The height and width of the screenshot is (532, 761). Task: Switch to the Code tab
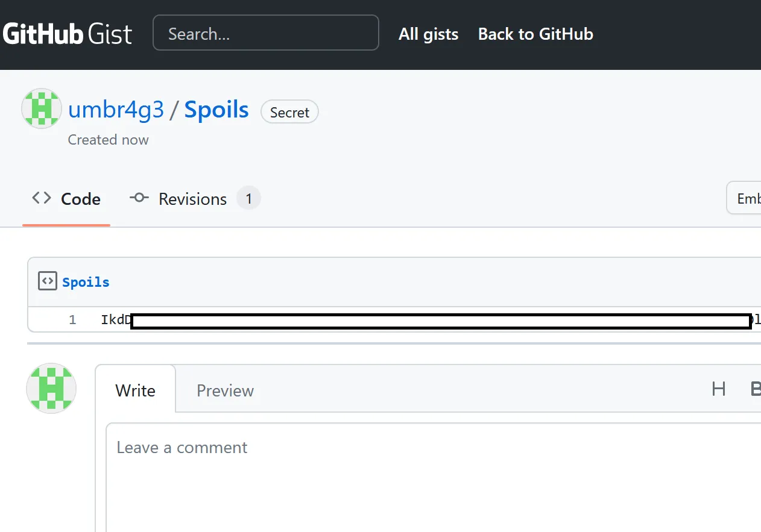pos(66,199)
